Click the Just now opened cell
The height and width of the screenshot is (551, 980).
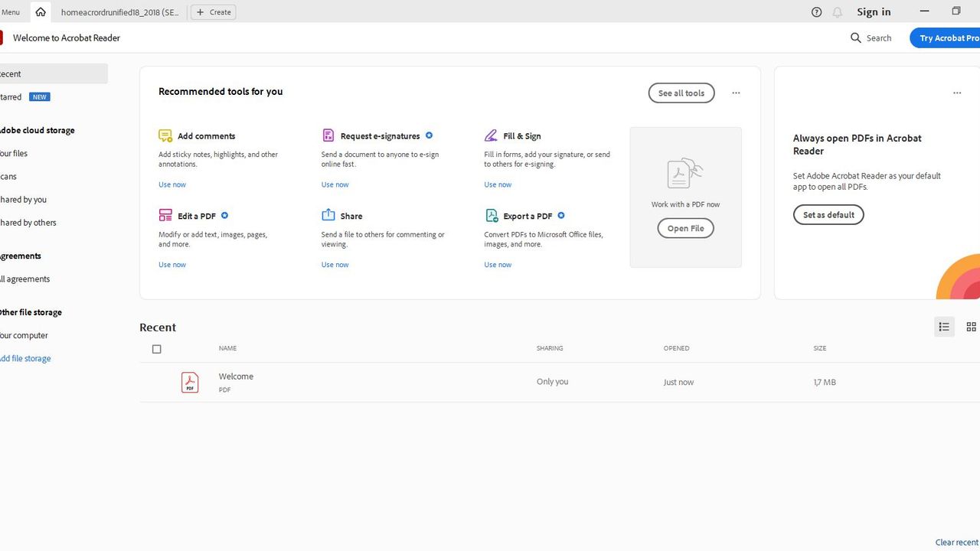(x=678, y=382)
